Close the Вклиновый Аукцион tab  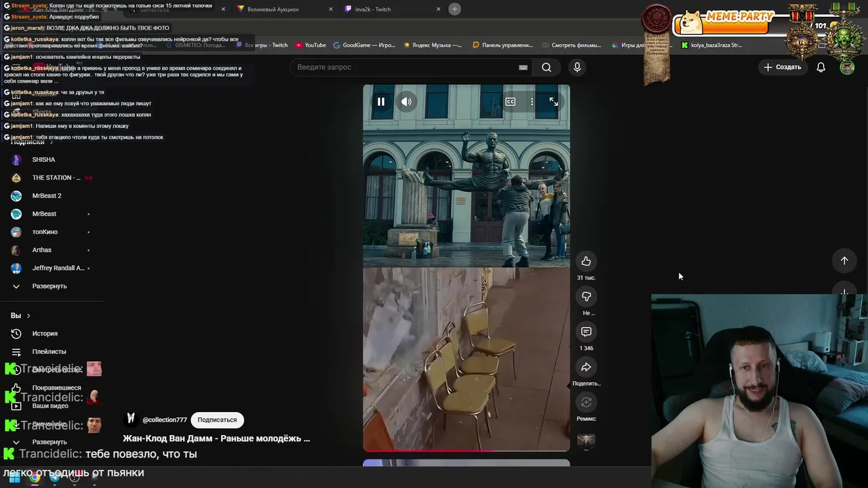coord(331,9)
